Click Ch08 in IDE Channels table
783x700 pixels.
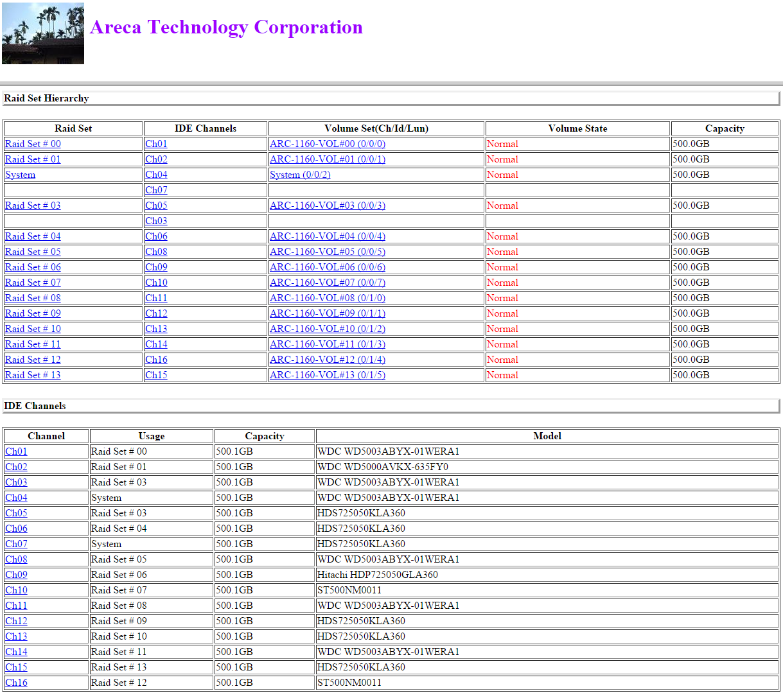click(16, 559)
